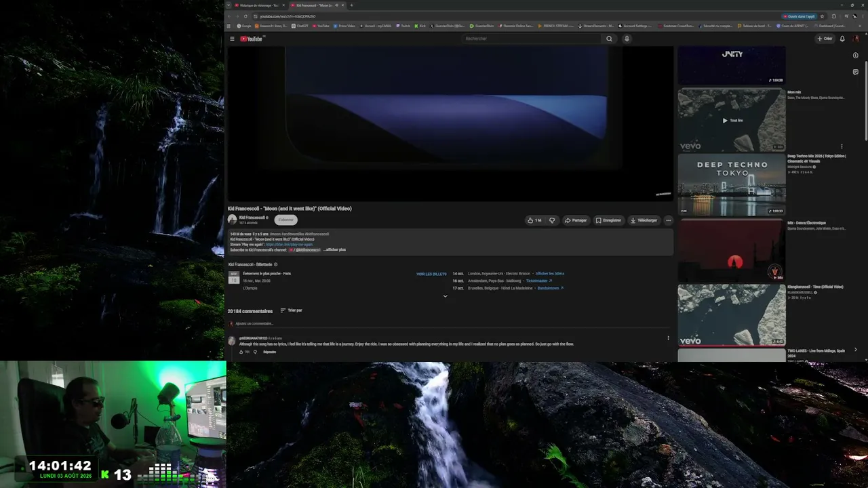Open the Google bookmark
The height and width of the screenshot is (488, 868).
(243, 26)
